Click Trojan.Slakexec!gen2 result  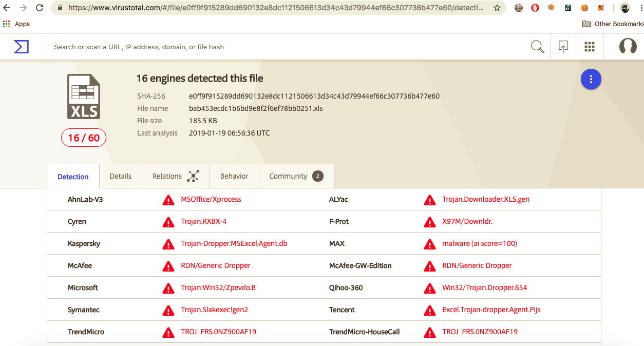(215, 310)
